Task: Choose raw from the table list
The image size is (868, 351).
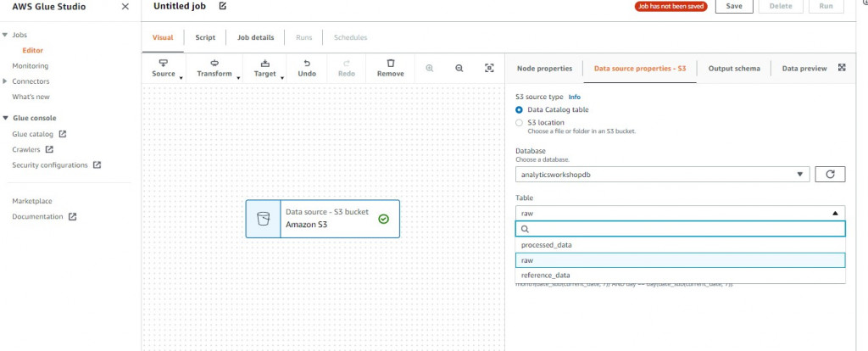Action: coord(681,260)
